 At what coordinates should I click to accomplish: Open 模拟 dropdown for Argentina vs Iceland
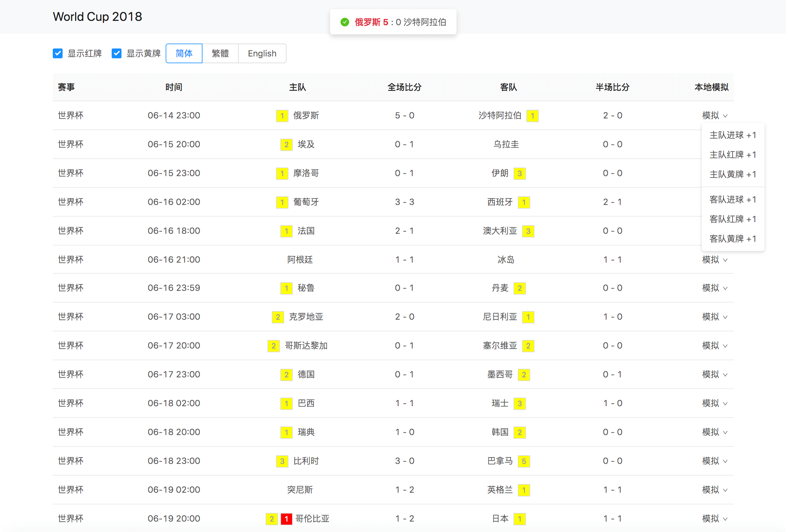[714, 260]
